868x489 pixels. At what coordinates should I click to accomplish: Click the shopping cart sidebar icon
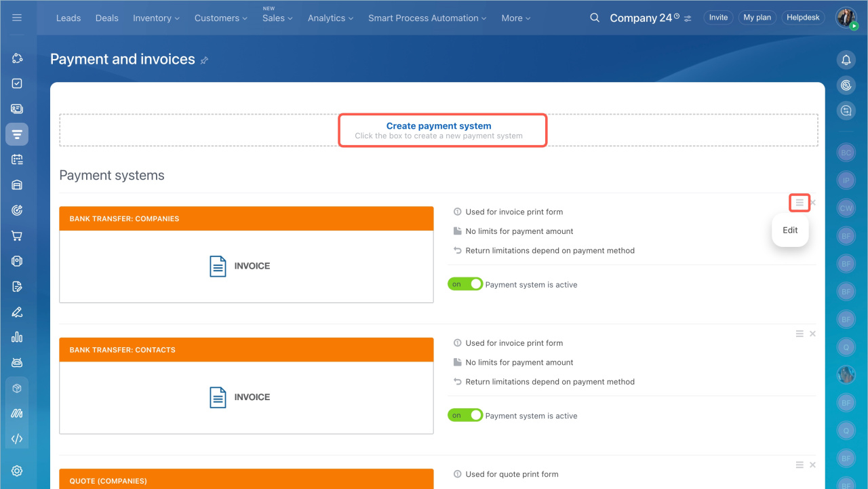pyautogui.click(x=17, y=236)
